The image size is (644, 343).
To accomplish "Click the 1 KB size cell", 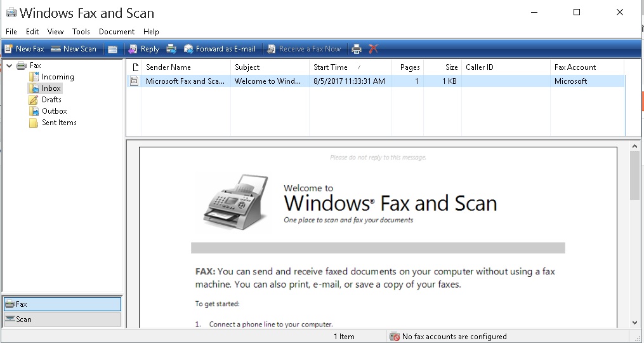I will point(449,81).
